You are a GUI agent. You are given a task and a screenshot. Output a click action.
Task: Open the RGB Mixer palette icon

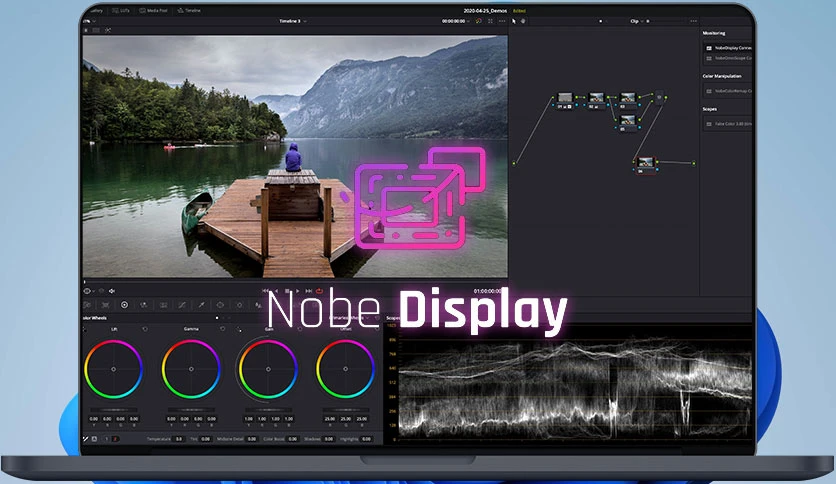143,305
